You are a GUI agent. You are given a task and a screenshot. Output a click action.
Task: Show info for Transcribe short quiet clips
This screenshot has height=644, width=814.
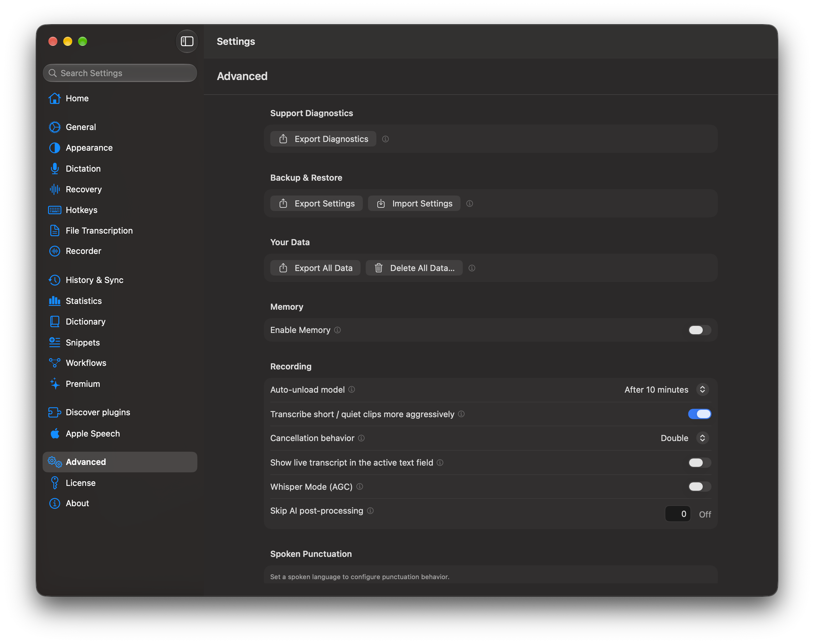coord(461,414)
